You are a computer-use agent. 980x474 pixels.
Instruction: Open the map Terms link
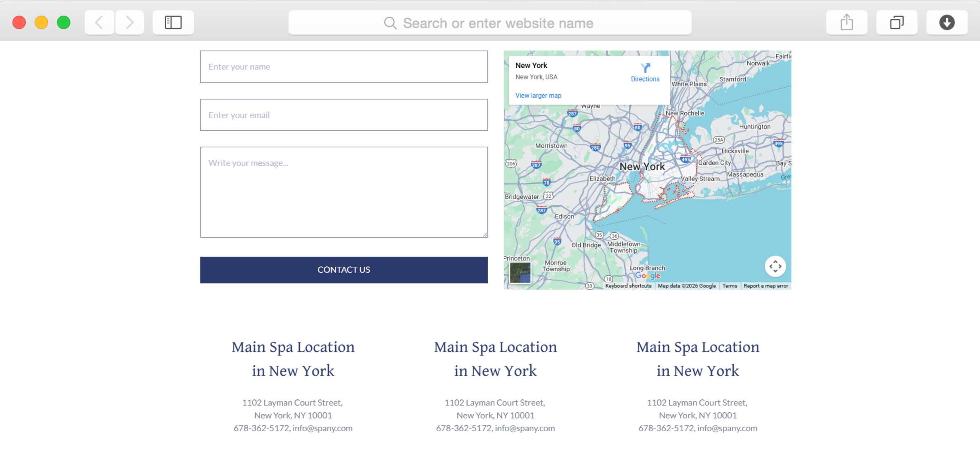(729, 286)
